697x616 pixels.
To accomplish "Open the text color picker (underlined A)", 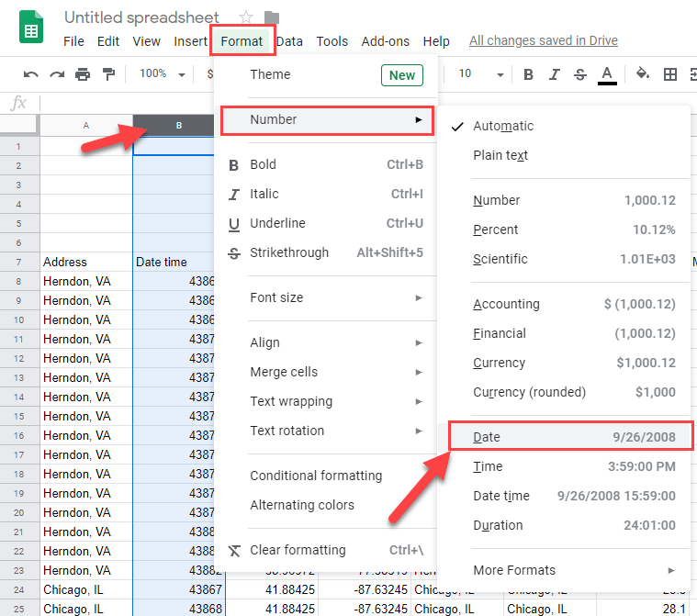I will (607, 74).
